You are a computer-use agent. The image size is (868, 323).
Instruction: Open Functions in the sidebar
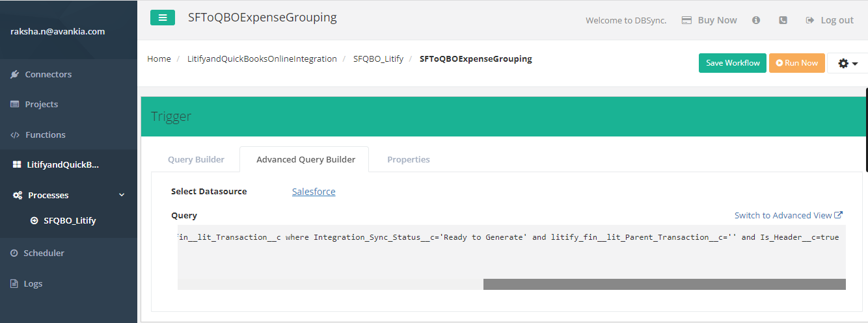pos(45,135)
